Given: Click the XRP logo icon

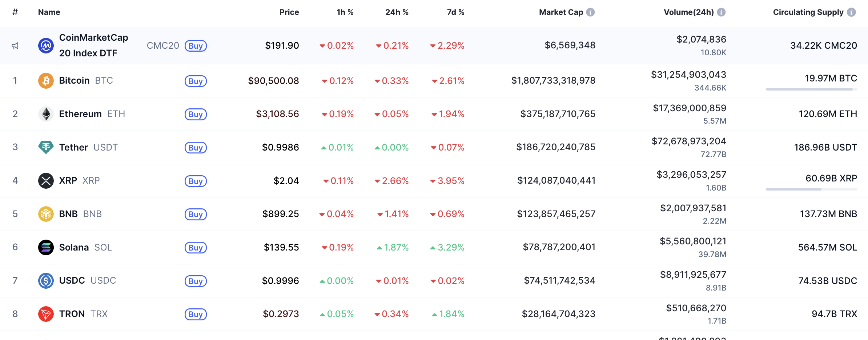Looking at the screenshot, I should click(x=46, y=181).
